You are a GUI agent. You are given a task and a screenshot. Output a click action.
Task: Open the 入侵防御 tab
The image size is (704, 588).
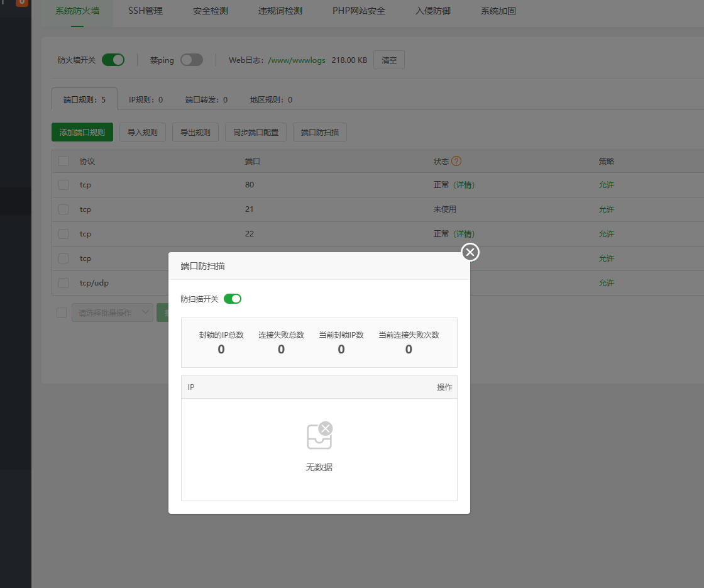click(433, 11)
